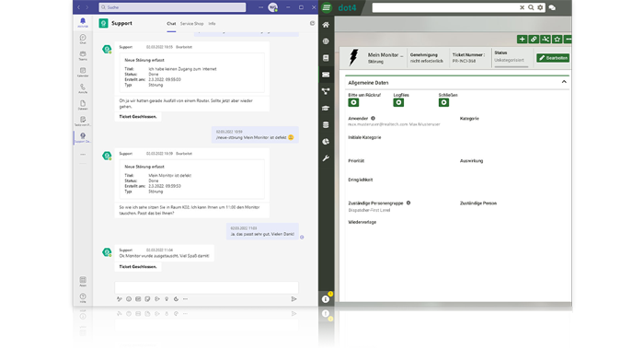
Task: Click the Teams message compose box
Action: pyautogui.click(x=206, y=287)
